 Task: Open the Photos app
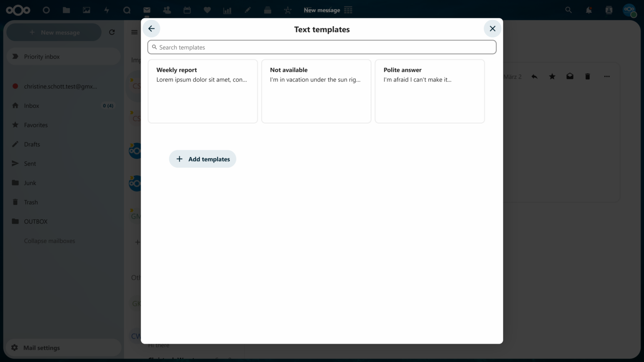(x=86, y=10)
